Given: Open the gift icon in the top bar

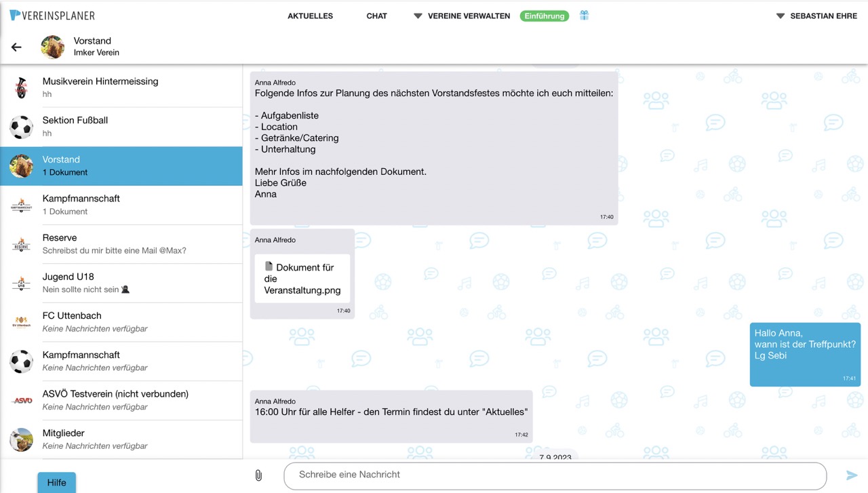Looking at the screenshot, I should [583, 15].
